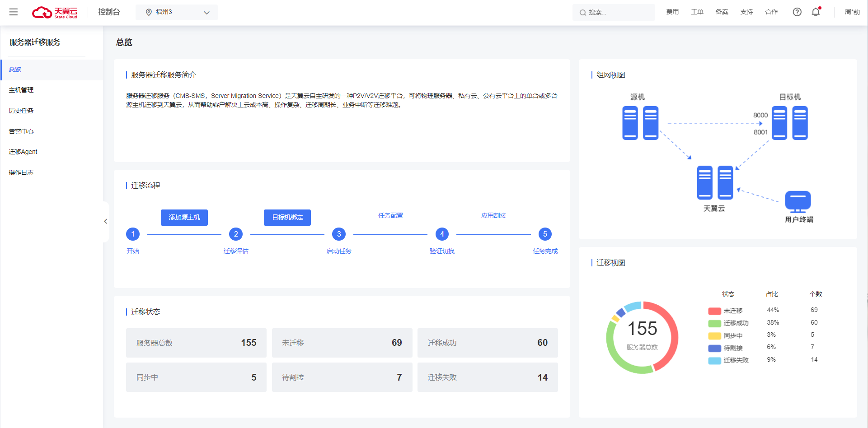Click the 添加源主机 button

pos(184,218)
